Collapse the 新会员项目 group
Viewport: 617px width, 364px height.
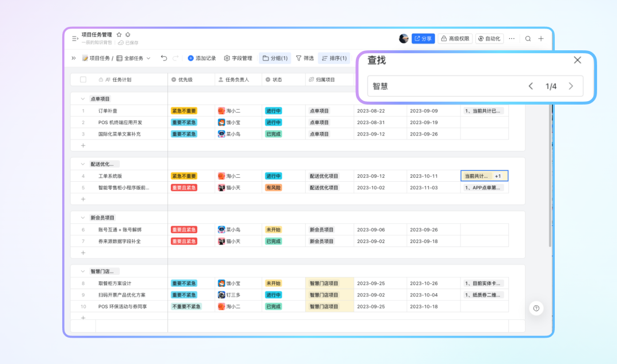click(82, 218)
